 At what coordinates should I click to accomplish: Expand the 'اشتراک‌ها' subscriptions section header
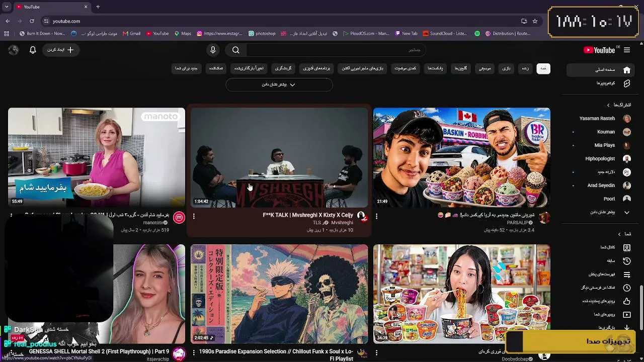(619, 105)
